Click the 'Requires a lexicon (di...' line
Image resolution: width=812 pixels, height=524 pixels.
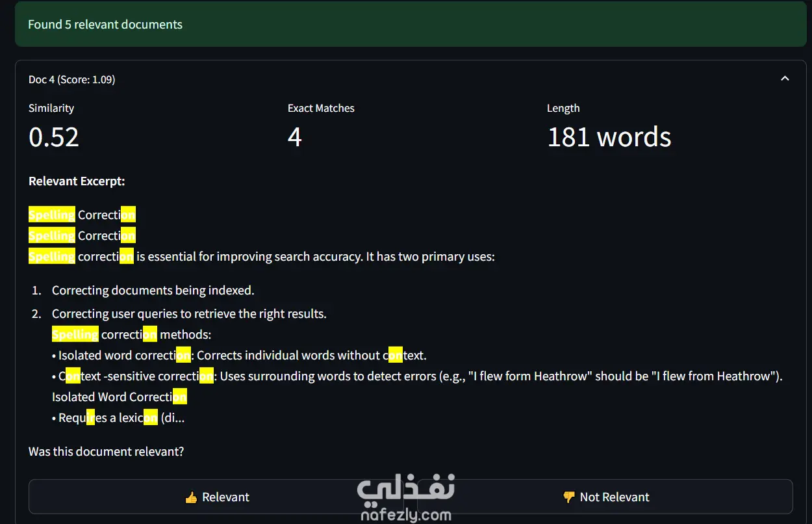point(118,417)
